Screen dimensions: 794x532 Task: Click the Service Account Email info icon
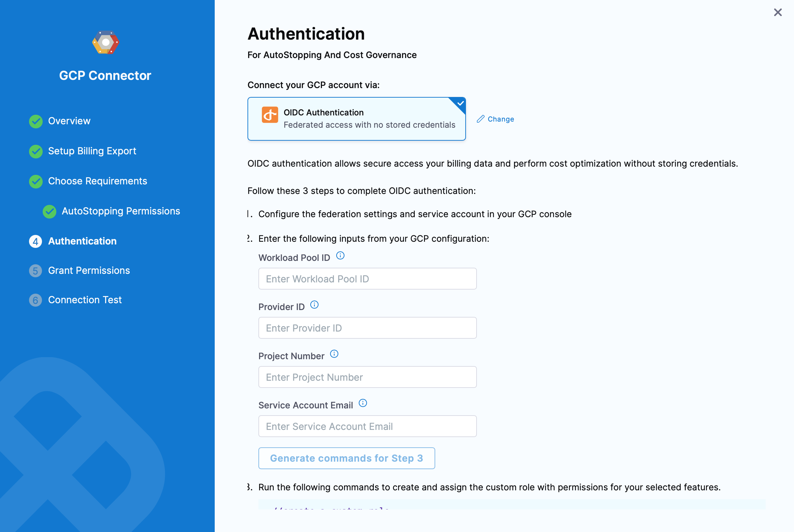(x=363, y=403)
